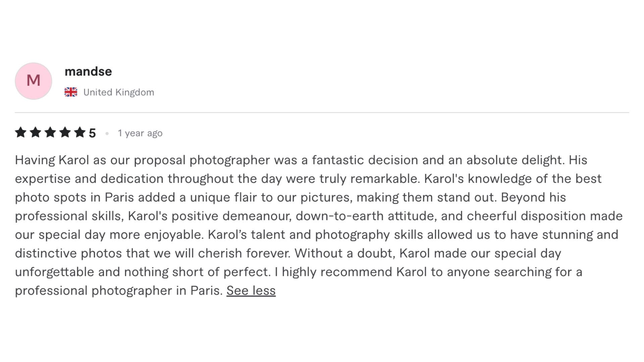Click the first rating star
Image resolution: width=644 pixels, height=362 pixels.
click(x=21, y=132)
